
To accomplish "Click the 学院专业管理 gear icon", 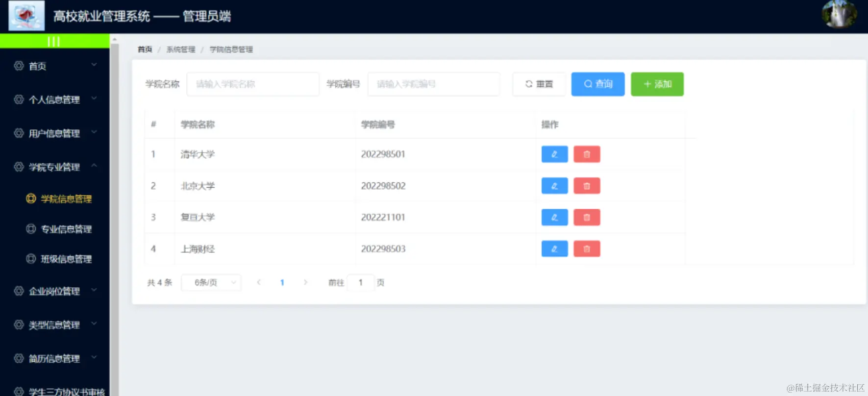I will tap(19, 167).
